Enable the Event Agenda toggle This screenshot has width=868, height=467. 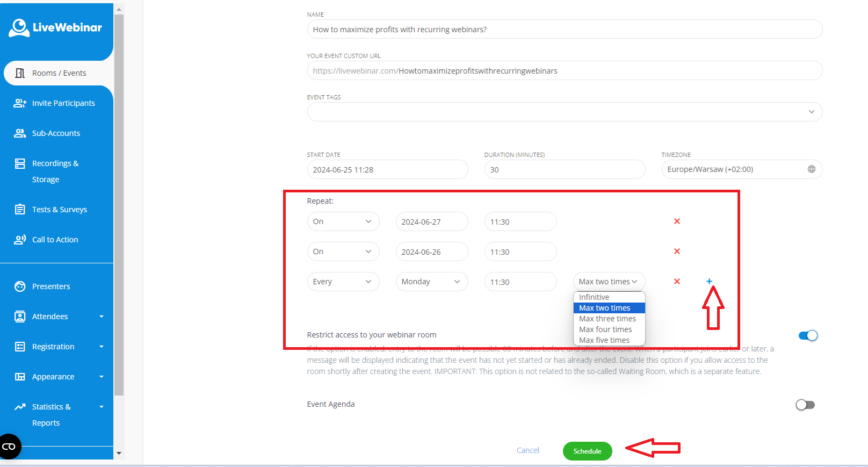(x=805, y=405)
